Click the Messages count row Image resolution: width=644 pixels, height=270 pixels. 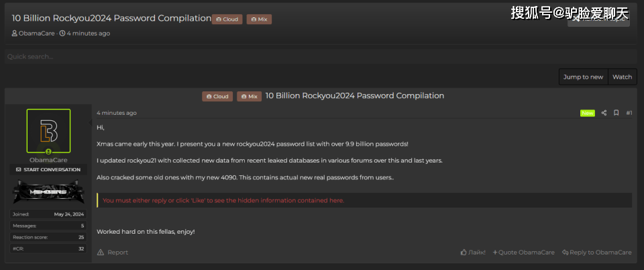click(48, 226)
